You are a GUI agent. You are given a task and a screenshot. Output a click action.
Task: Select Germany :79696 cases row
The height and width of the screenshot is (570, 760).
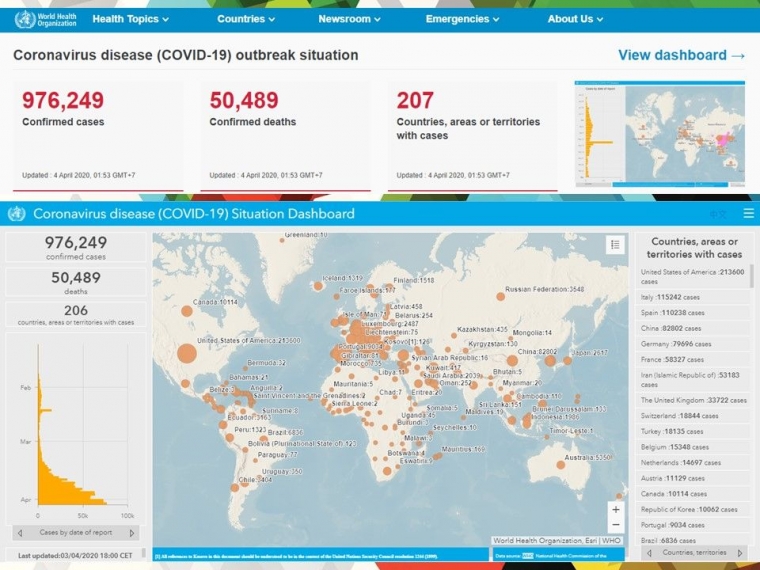(692, 344)
